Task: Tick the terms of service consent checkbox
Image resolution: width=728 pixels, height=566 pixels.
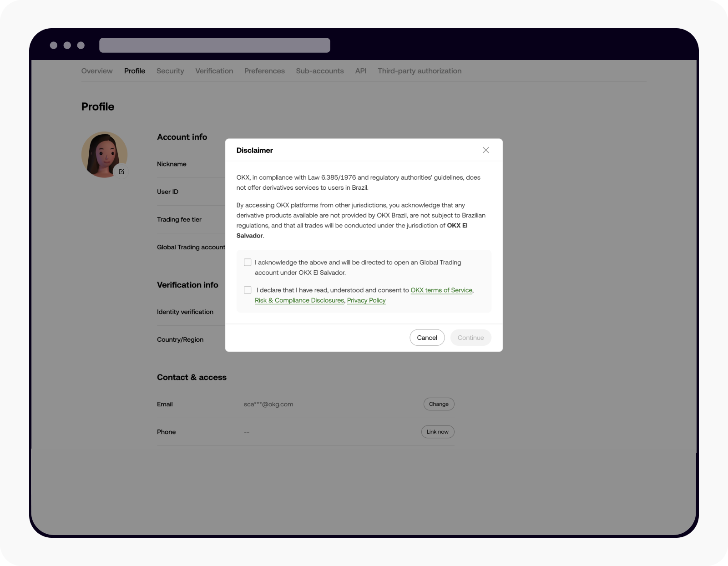Action: [248, 290]
